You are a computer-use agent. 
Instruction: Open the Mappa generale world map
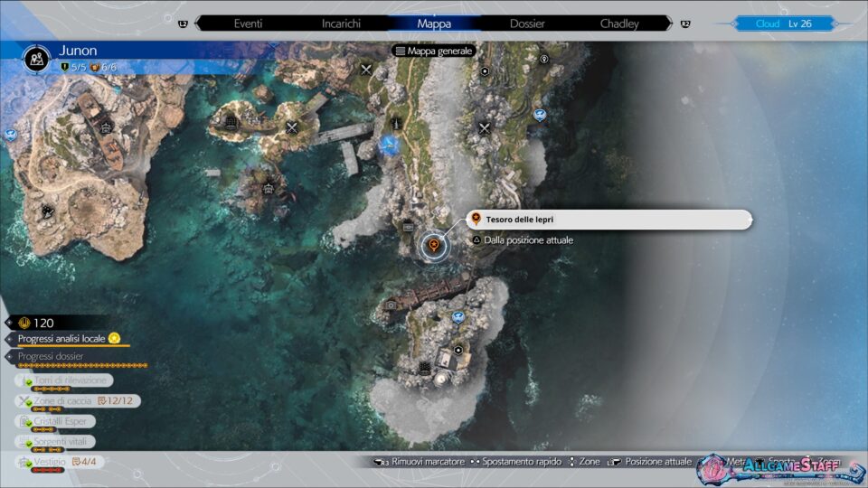pyautogui.click(x=434, y=51)
